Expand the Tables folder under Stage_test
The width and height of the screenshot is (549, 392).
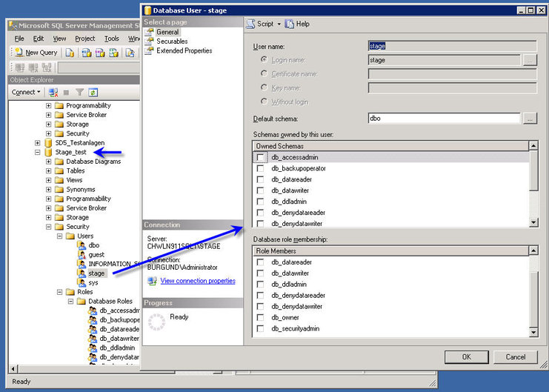click(x=49, y=171)
